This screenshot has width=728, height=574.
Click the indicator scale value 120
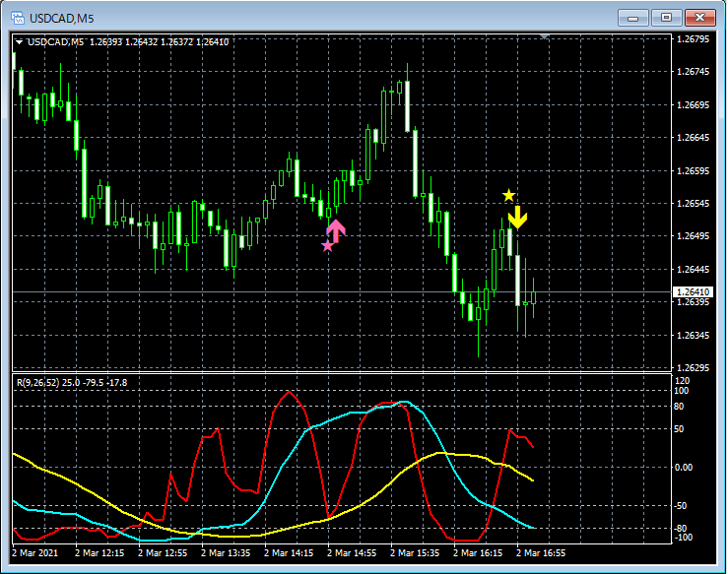[x=682, y=381]
